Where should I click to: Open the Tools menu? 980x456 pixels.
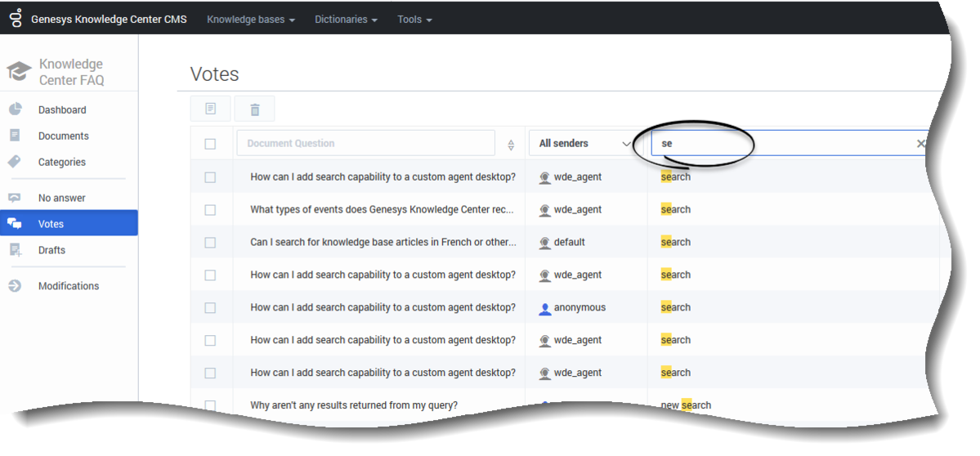[415, 20]
